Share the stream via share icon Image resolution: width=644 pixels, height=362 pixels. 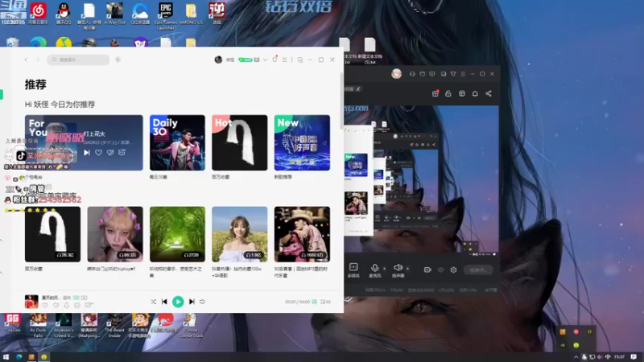tap(489, 93)
